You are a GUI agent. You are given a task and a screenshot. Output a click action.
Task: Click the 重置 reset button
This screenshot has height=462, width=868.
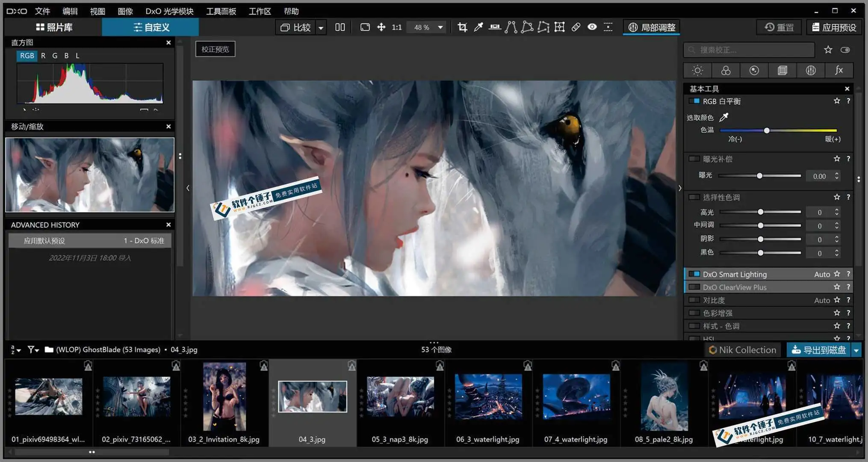pyautogui.click(x=779, y=27)
